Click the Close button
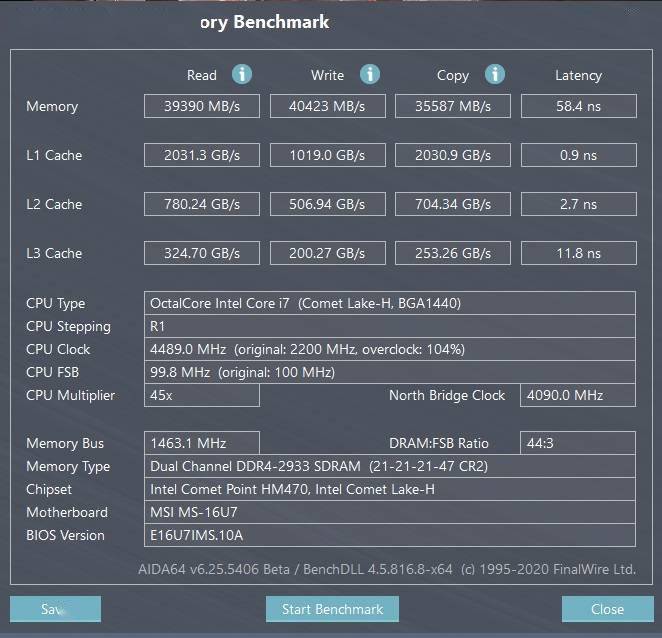Screen dimensions: 662x638 [608, 609]
